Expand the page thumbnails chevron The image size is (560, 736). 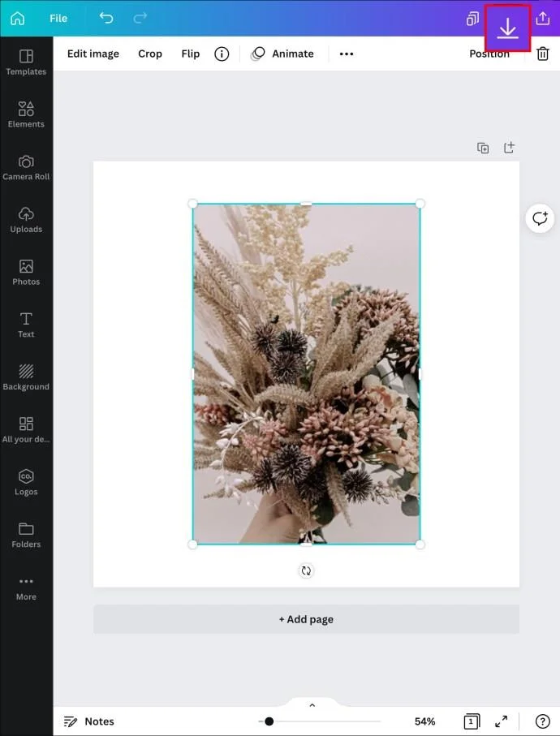point(312,705)
